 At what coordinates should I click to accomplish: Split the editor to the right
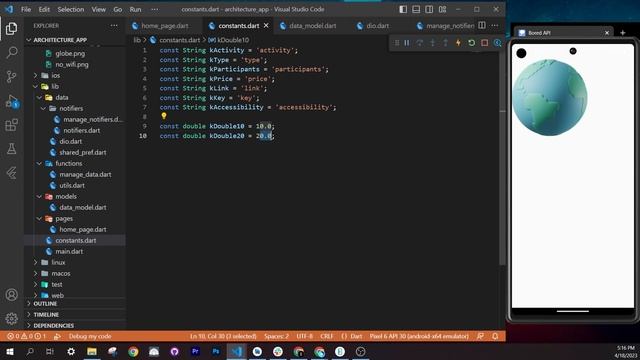coord(482,25)
